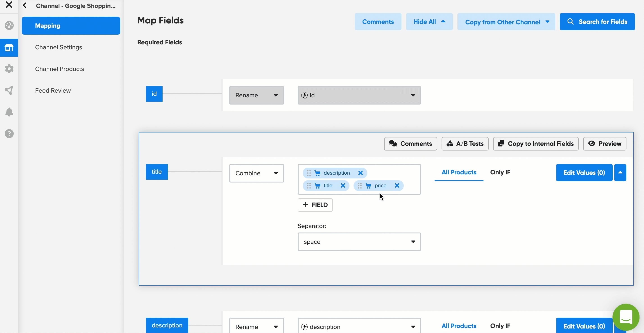Screen dimensions: 644x333
Task: Open Comments for the title field
Action: point(410,144)
